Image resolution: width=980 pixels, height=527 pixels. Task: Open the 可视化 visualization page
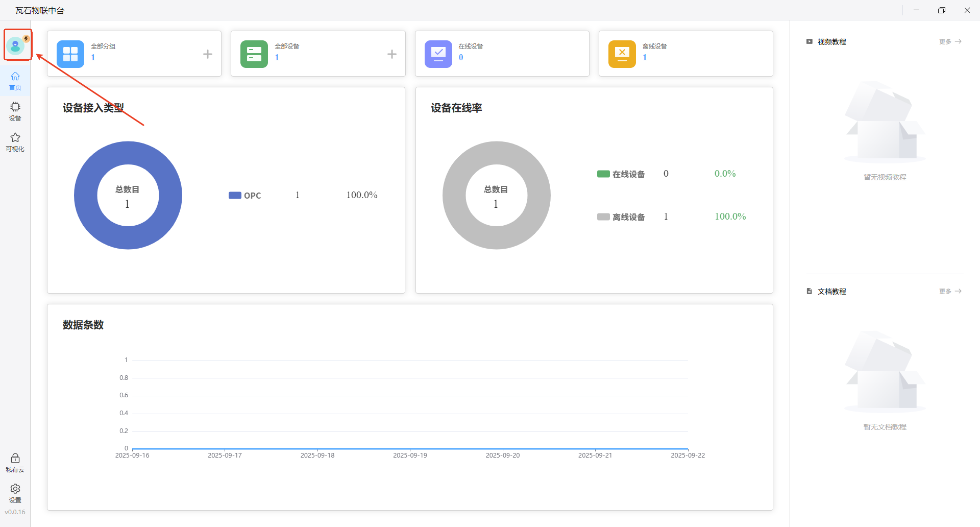tap(15, 142)
